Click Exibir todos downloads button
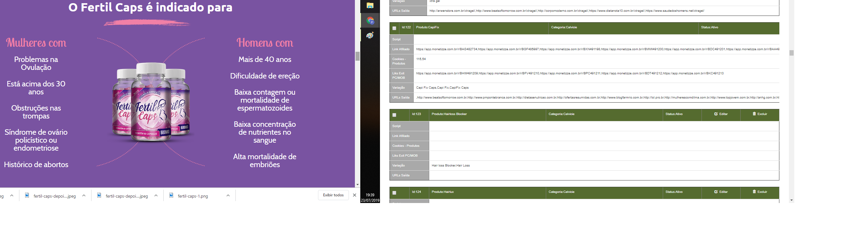This screenshot has width=868, height=244. point(333,195)
